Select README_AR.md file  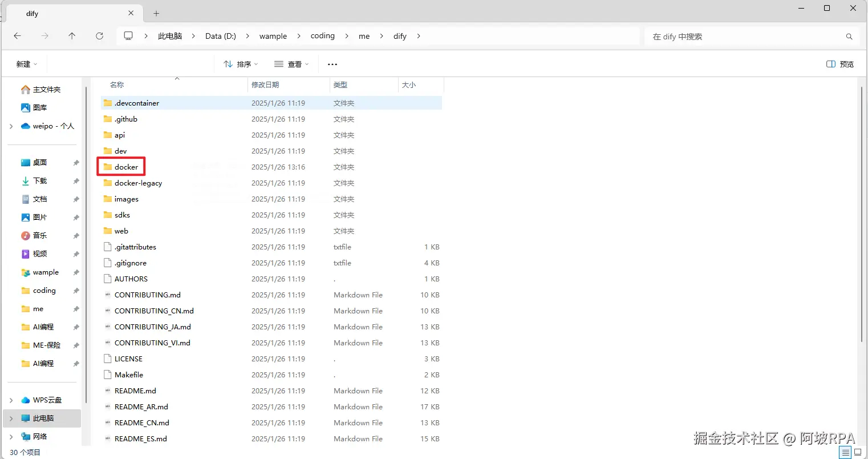[x=271, y=407]
